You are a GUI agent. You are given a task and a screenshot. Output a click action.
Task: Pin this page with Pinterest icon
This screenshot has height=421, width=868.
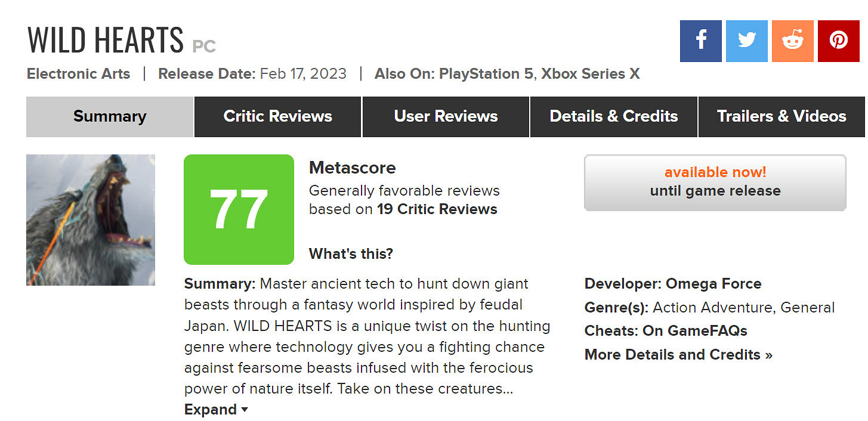(x=838, y=41)
